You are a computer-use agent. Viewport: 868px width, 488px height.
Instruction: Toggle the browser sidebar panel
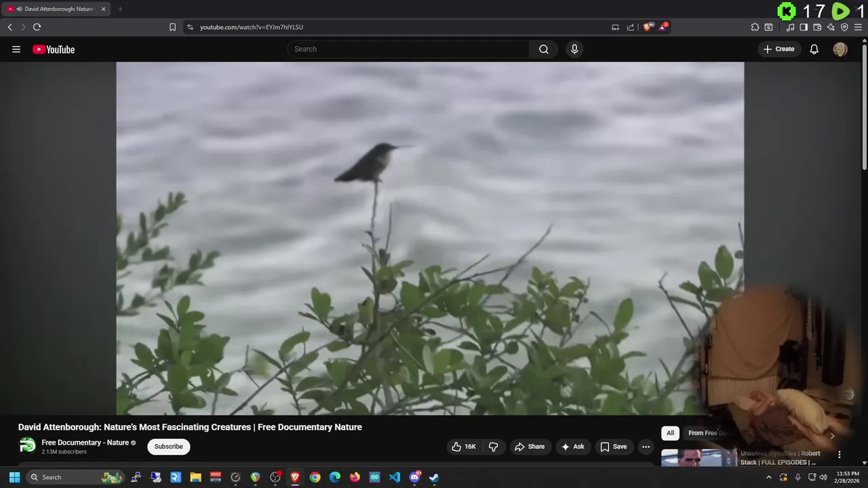pyautogui.click(x=804, y=27)
